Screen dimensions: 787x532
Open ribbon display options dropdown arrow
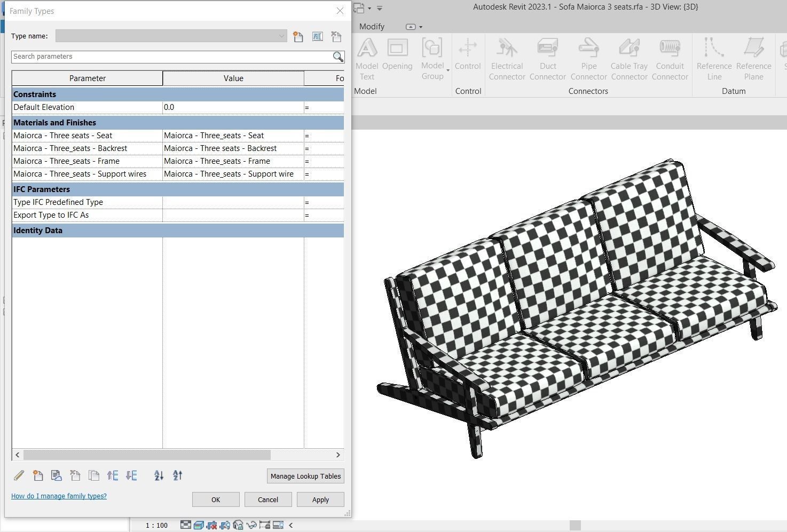point(421,27)
